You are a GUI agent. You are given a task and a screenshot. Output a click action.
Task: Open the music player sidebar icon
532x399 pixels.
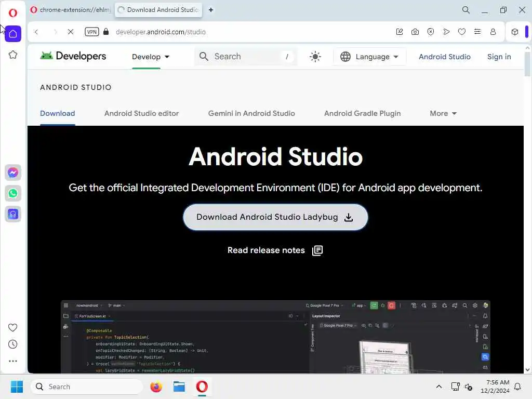pos(13,214)
